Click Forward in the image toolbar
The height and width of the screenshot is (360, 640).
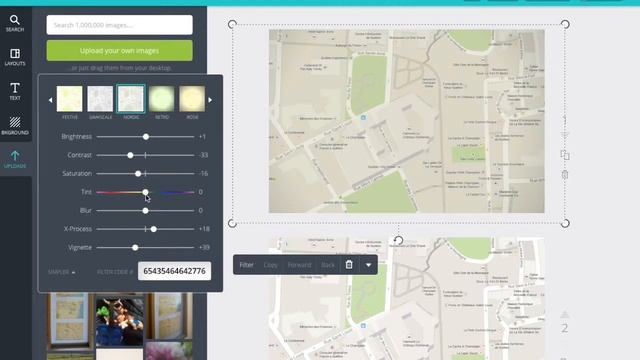(x=299, y=265)
